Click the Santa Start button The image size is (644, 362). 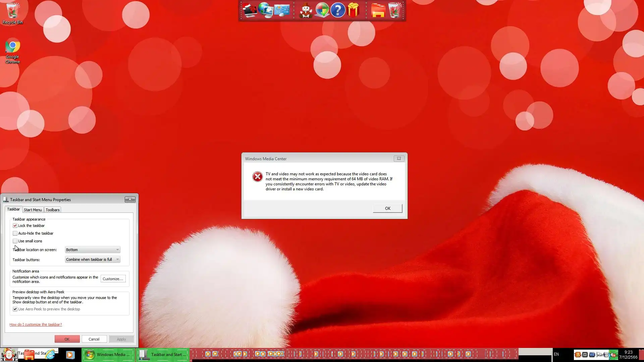point(9,355)
